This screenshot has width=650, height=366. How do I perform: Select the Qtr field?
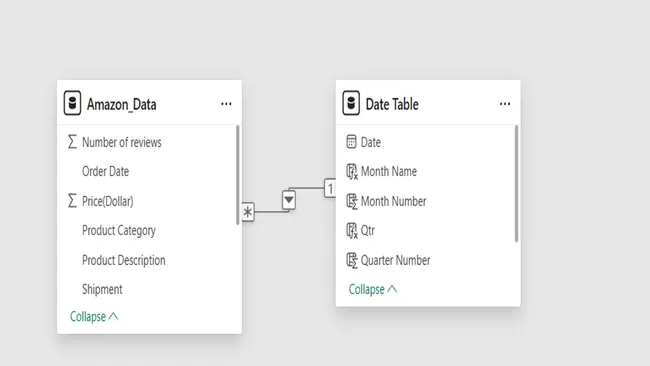368,230
